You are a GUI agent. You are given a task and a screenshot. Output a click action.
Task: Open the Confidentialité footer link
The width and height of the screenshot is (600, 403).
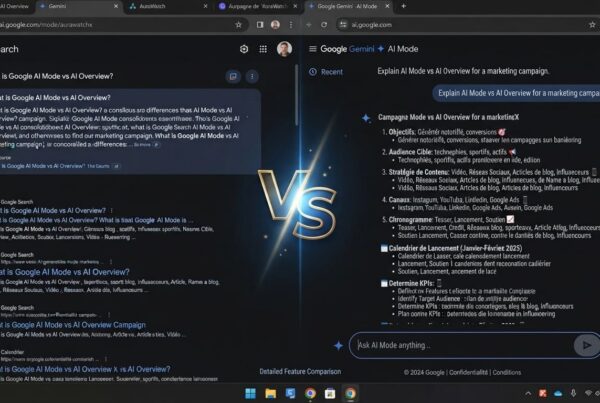[469, 372]
